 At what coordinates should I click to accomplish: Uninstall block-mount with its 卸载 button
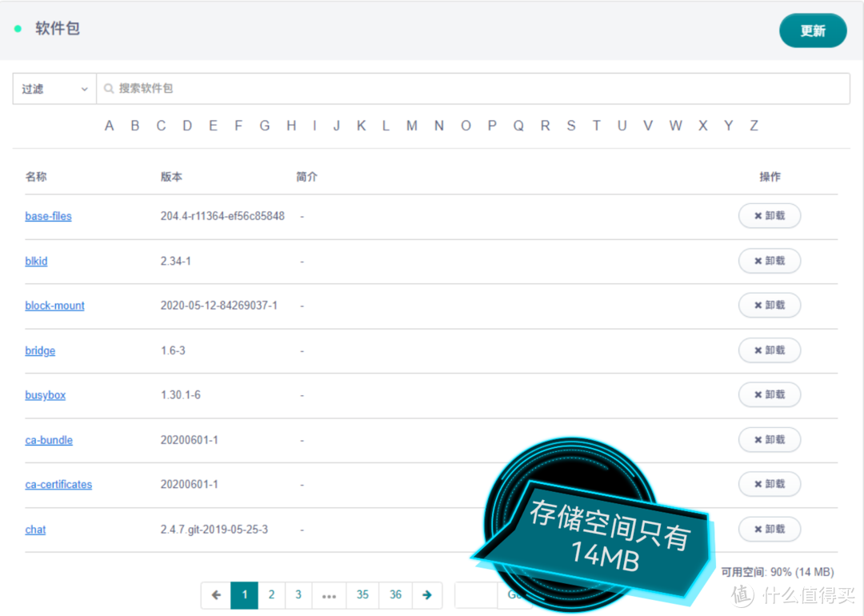770,305
